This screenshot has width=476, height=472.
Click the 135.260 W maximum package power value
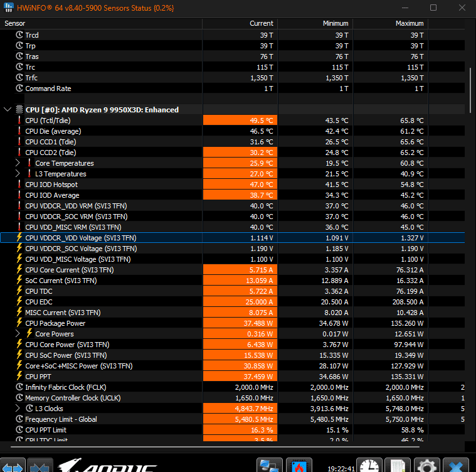click(407, 323)
